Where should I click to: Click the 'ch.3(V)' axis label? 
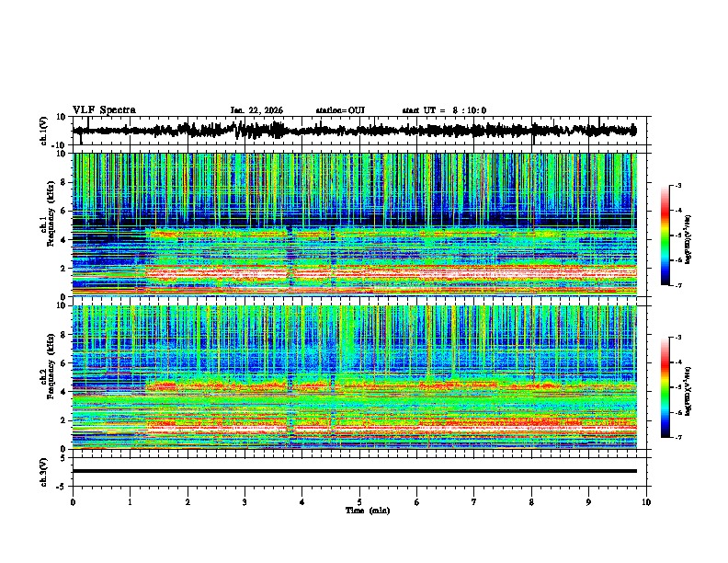pyautogui.click(x=44, y=473)
